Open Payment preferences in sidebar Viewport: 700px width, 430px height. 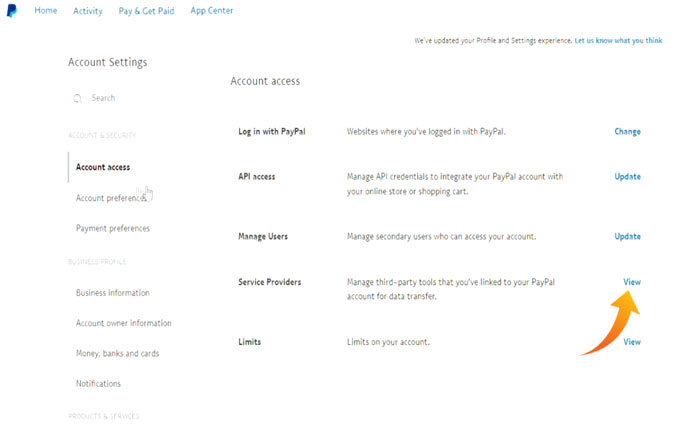[x=113, y=228]
